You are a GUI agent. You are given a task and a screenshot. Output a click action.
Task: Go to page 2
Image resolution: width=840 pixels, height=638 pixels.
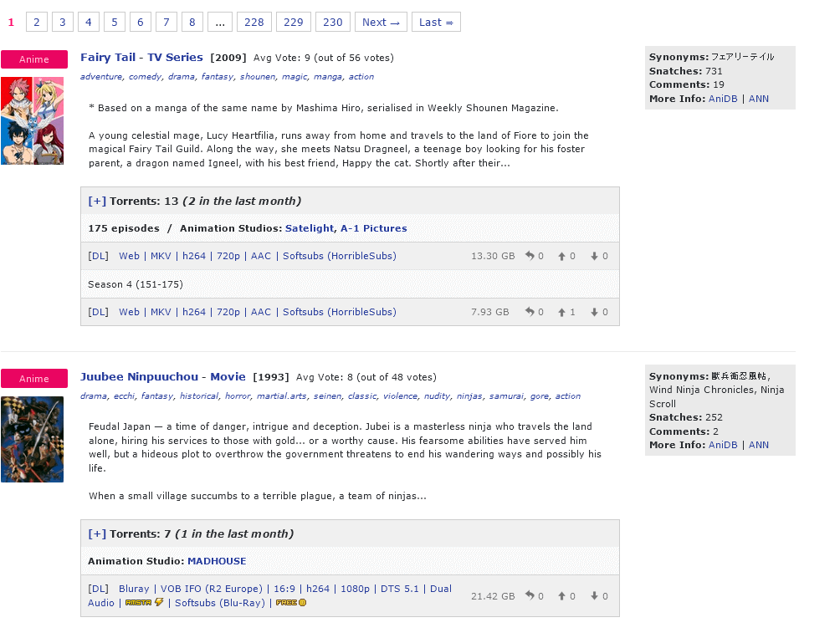(37, 22)
